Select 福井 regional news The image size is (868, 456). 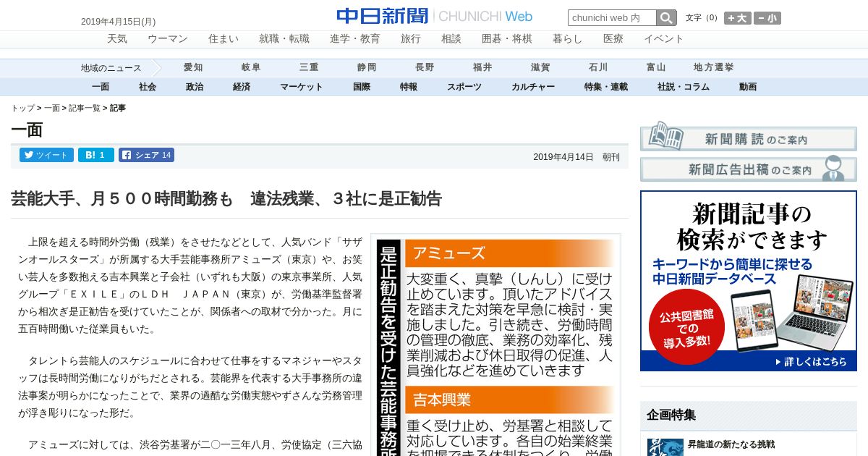coord(482,67)
